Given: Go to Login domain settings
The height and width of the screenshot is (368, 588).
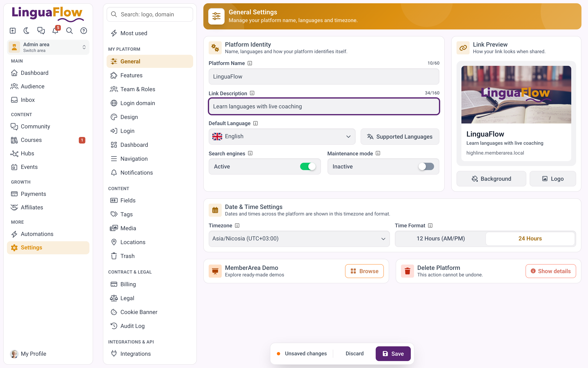Looking at the screenshot, I should click(150, 103).
